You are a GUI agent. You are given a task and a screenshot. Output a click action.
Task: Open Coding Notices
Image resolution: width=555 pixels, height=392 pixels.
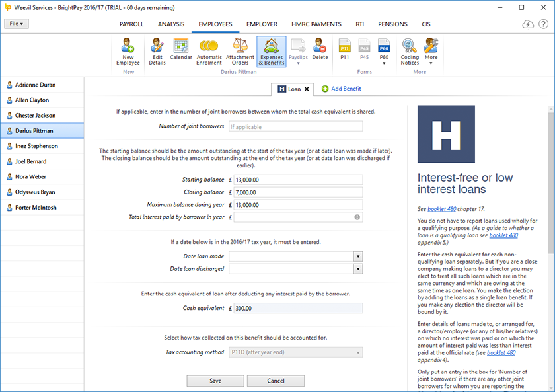click(x=410, y=52)
